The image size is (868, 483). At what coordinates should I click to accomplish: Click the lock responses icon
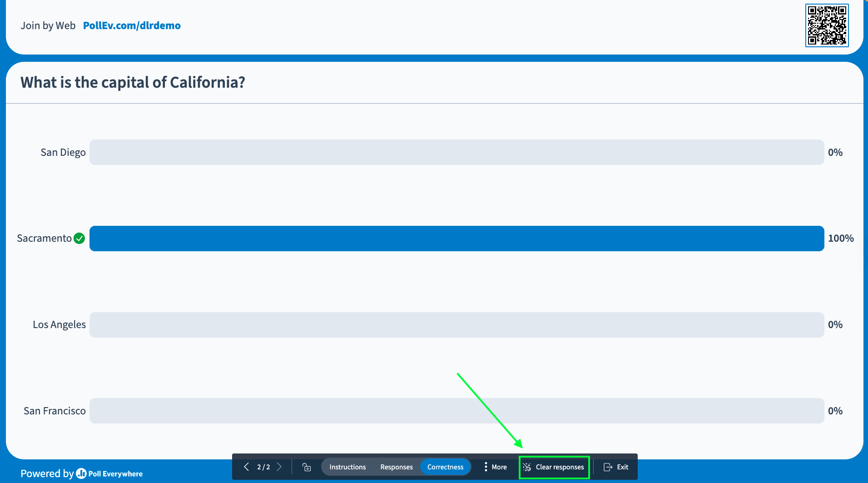[307, 467]
